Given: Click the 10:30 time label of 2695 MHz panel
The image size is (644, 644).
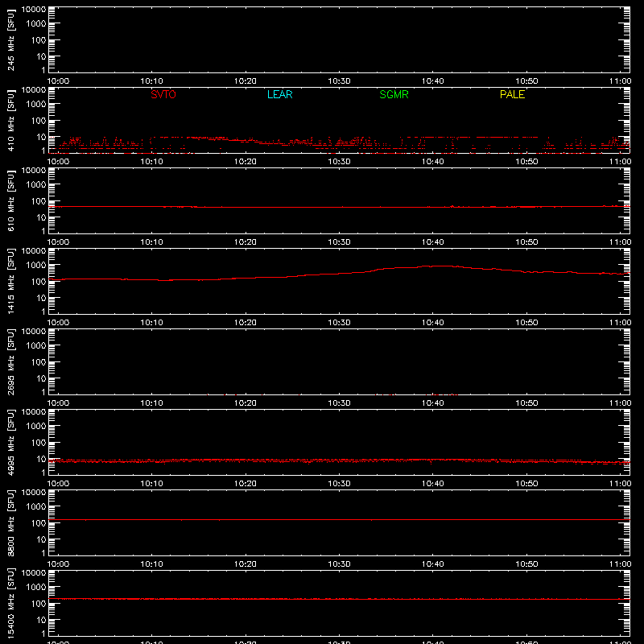Looking at the screenshot, I should coord(339,403).
